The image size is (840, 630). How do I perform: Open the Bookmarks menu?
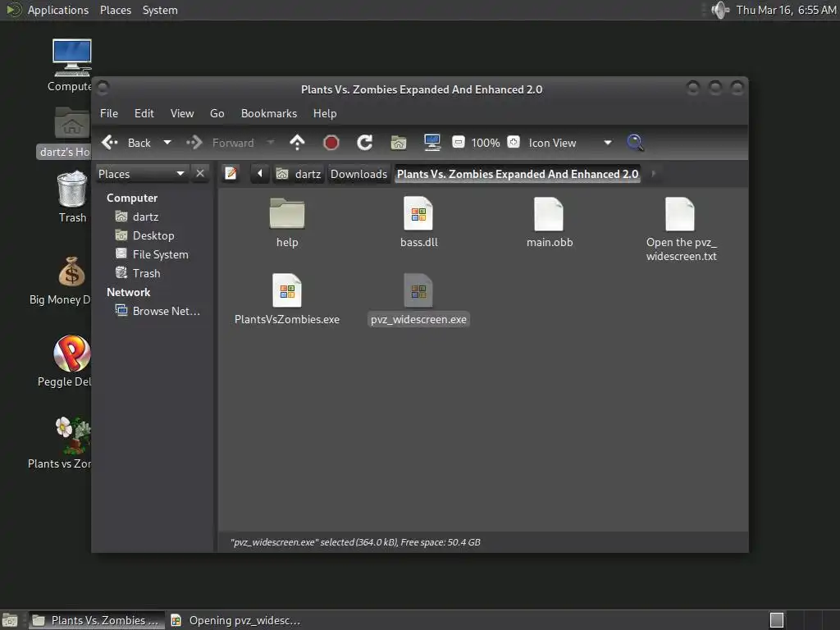tap(269, 113)
